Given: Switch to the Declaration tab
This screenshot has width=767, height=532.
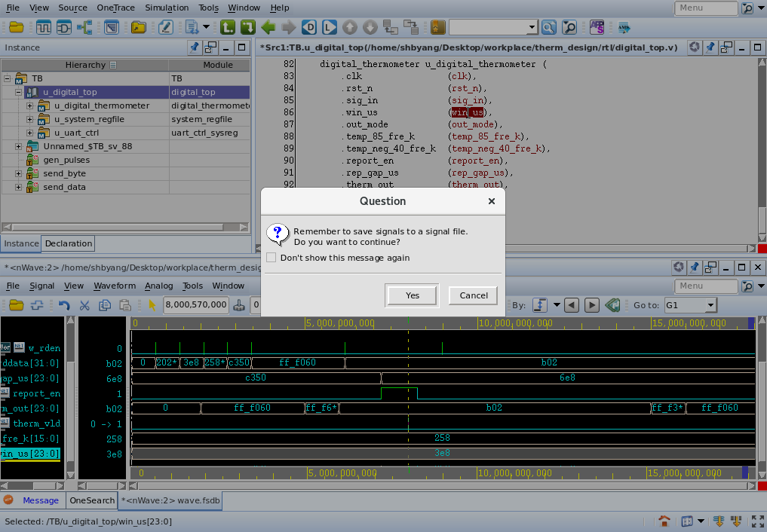Looking at the screenshot, I should (x=69, y=243).
